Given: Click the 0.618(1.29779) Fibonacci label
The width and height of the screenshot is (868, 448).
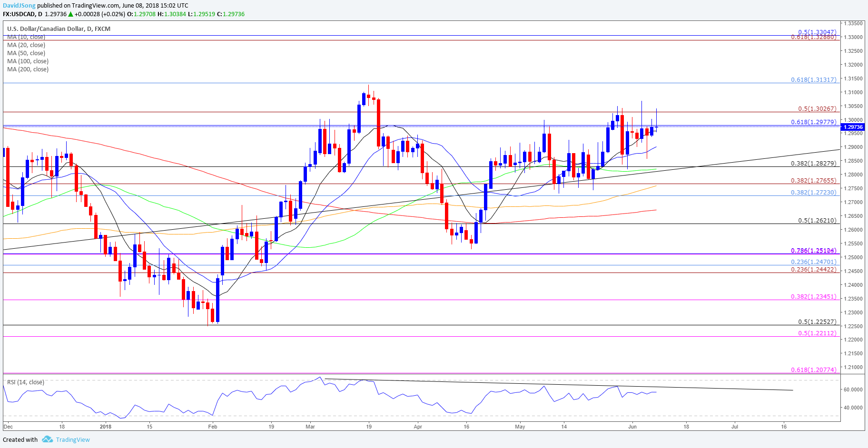Looking at the screenshot, I should pyautogui.click(x=814, y=122).
